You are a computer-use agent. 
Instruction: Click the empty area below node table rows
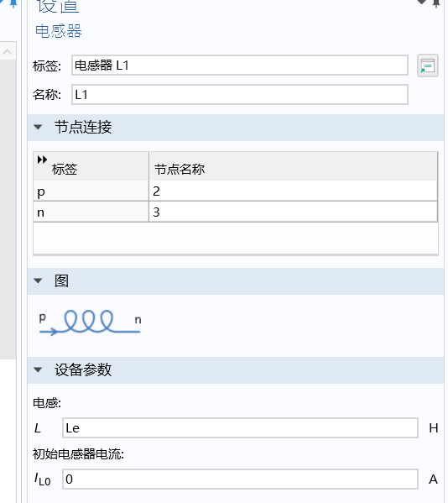pos(236,238)
